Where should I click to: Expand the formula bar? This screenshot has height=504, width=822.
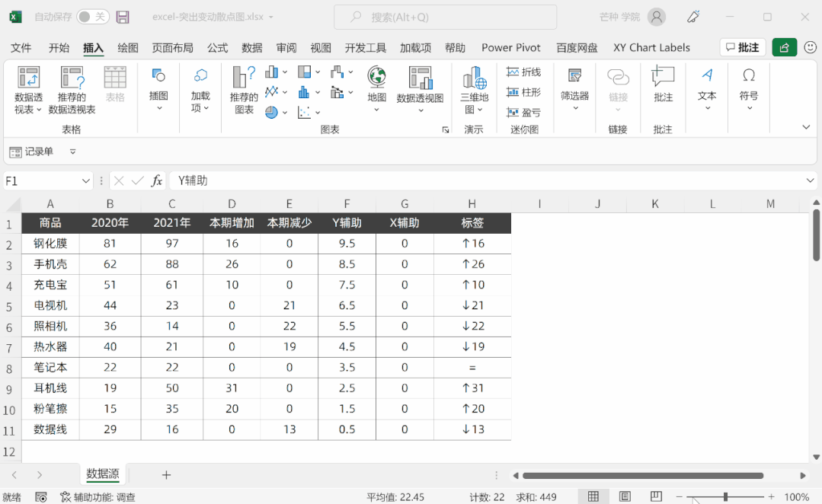(x=810, y=180)
